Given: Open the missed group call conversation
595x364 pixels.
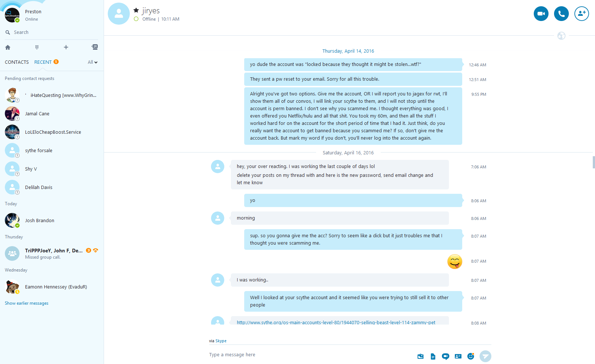Looking at the screenshot, I should click(52, 253).
